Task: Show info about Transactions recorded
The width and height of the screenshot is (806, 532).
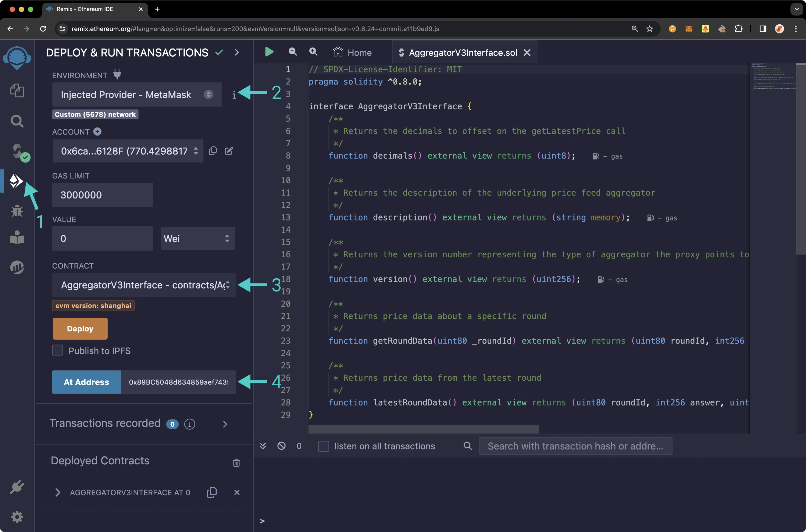Action: (190, 424)
